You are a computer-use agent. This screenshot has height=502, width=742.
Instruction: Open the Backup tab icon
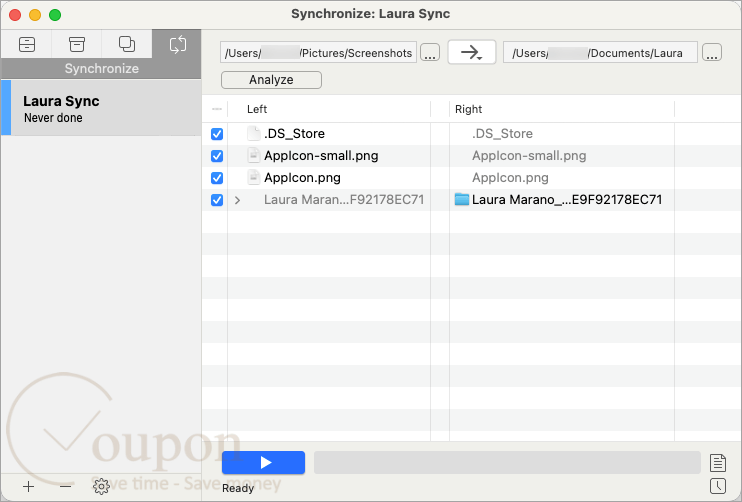click(x=26, y=44)
